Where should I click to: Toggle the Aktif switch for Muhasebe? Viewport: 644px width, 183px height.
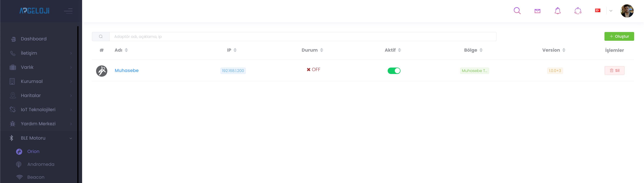click(x=394, y=71)
